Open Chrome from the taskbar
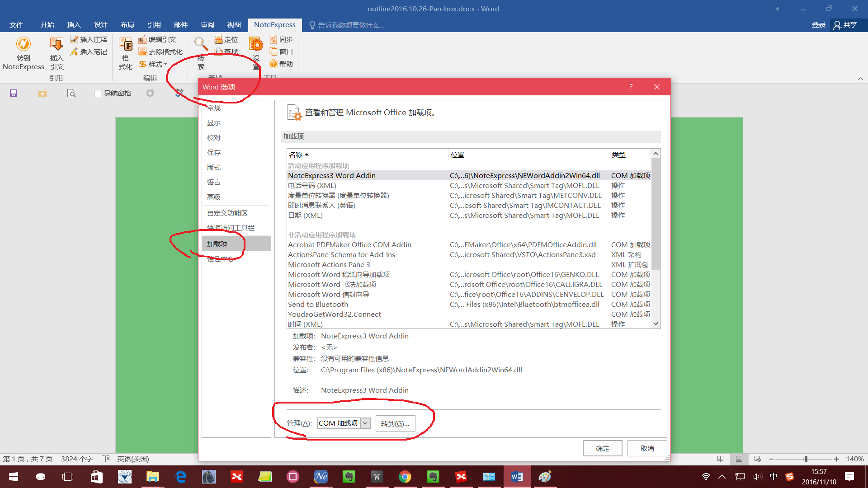 coord(405,477)
